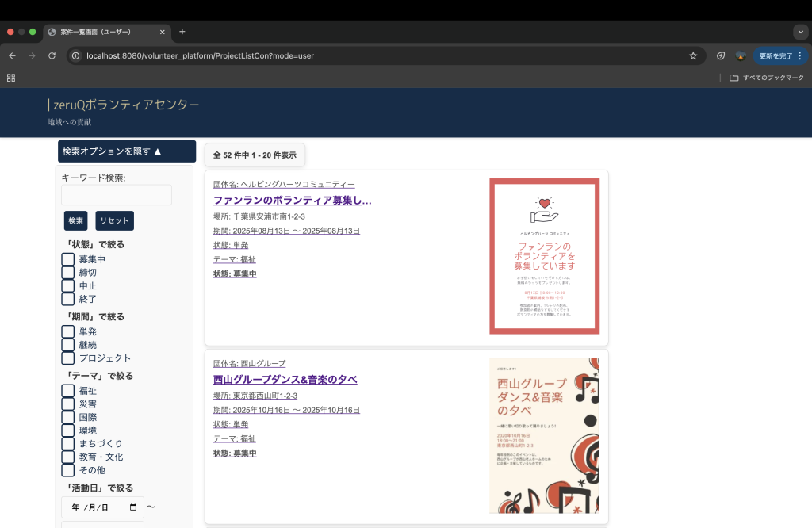Select the 案件一覧画面 browser tab
Viewport: 812px width, 528px height.
103,32
